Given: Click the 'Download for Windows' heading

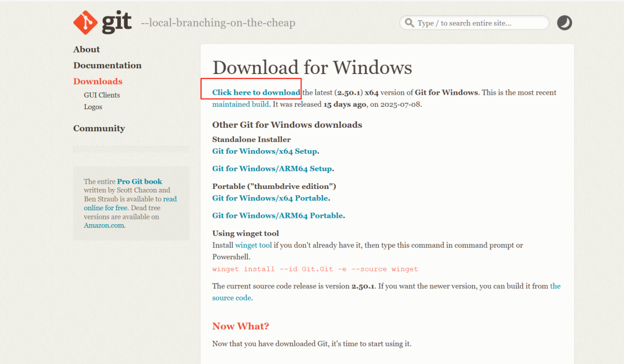Looking at the screenshot, I should [x=313, y=67].
